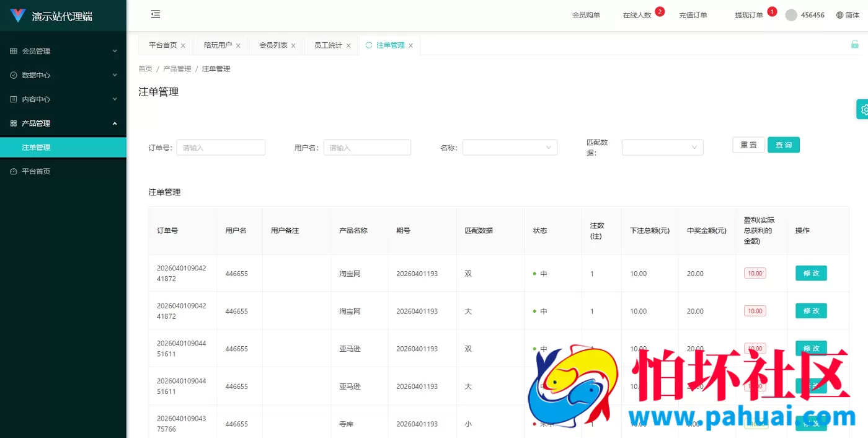Click 匹配数据 小 in 寺库 row

468,424
